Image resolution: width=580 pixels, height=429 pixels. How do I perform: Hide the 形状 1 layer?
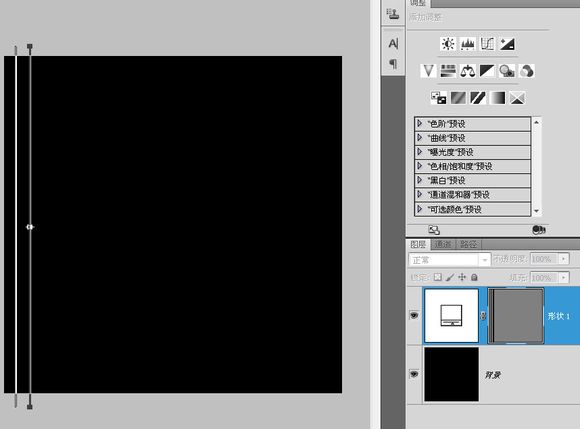click(x=414, y=315)
